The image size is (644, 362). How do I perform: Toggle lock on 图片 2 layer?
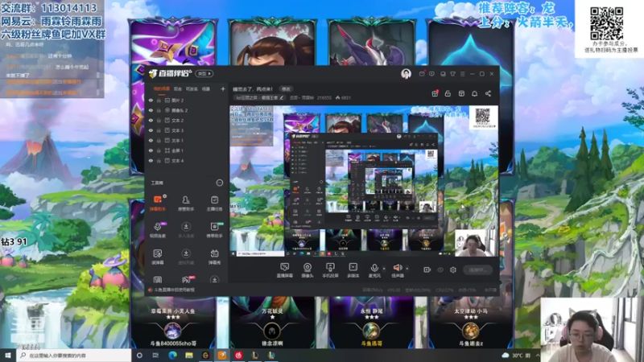click(159, 100)
